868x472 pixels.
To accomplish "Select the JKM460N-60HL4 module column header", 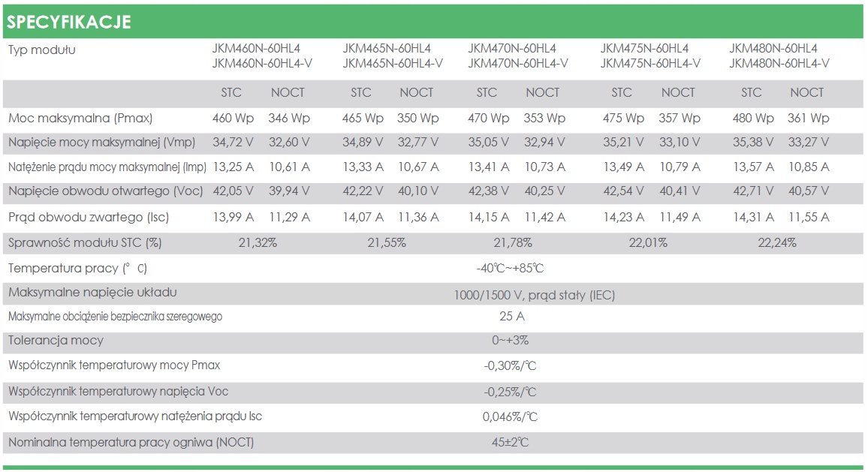I will pos(256,48).
